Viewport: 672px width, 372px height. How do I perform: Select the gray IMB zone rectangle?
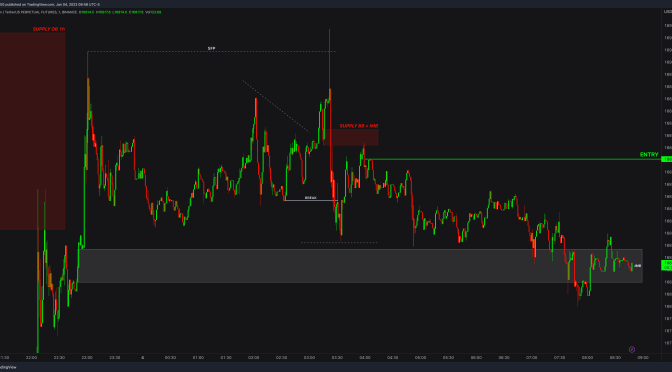click(x=360, y=266)
